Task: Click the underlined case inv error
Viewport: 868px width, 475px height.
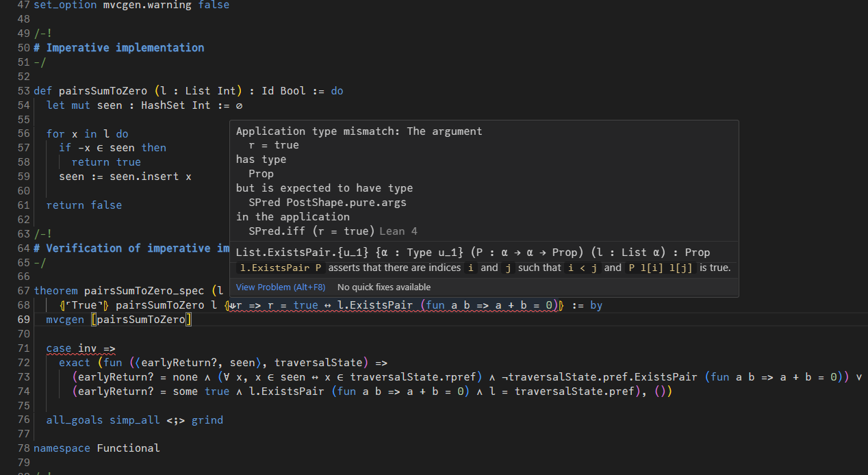Action: (81, 348)
